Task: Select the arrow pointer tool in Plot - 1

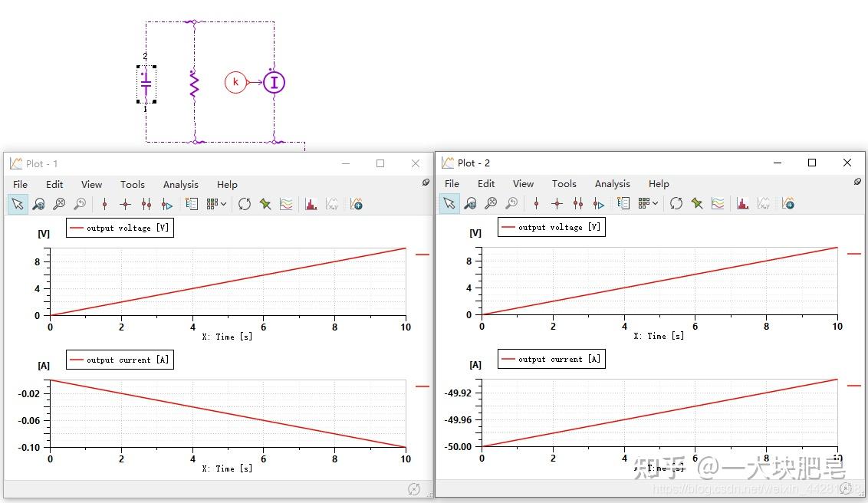Action: pos(18,204)
